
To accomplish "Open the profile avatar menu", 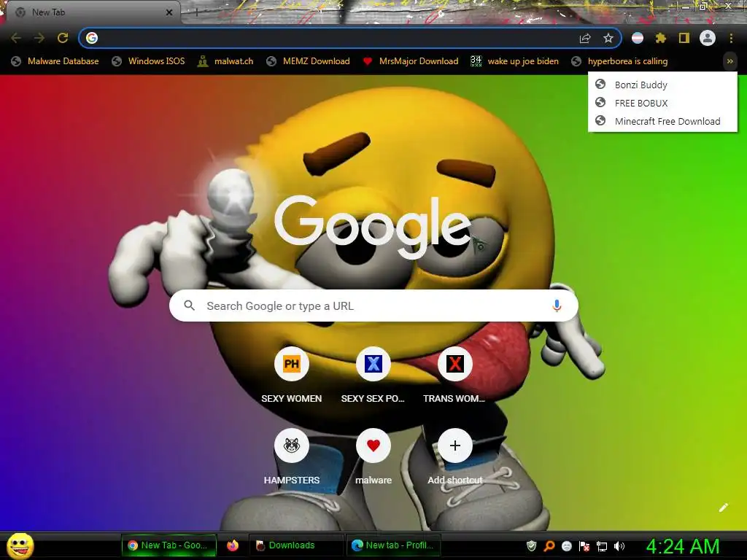I will coord(708,38).
